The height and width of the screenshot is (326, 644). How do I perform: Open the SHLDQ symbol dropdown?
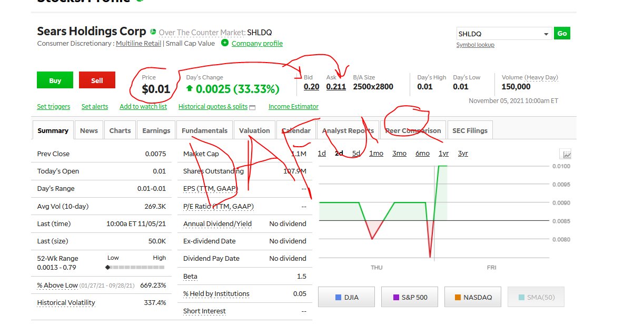(504, 34)
